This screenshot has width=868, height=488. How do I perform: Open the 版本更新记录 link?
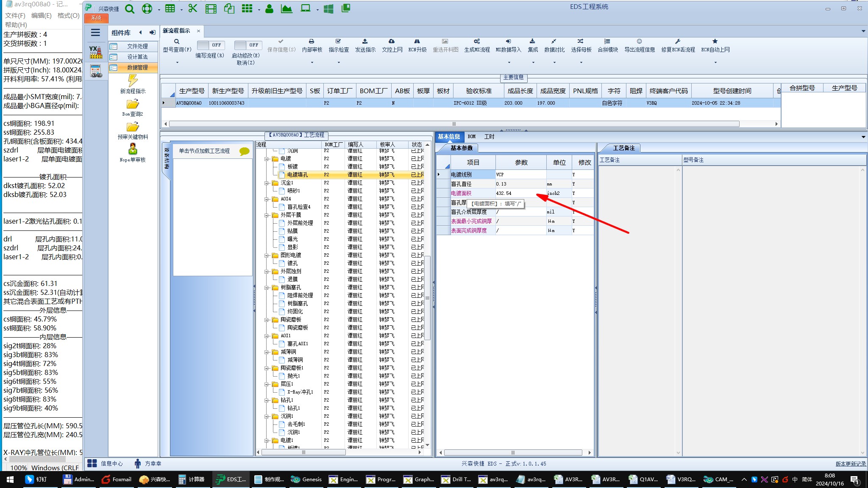point(850,464)
